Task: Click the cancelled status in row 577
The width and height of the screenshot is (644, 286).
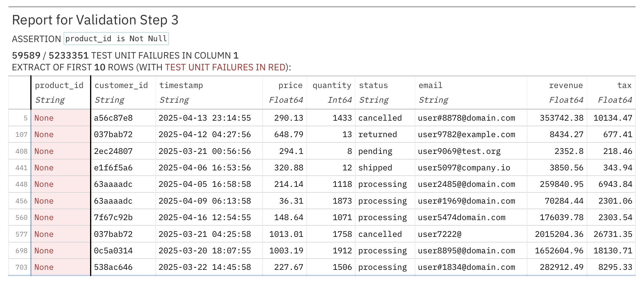Action: point(380,234)
